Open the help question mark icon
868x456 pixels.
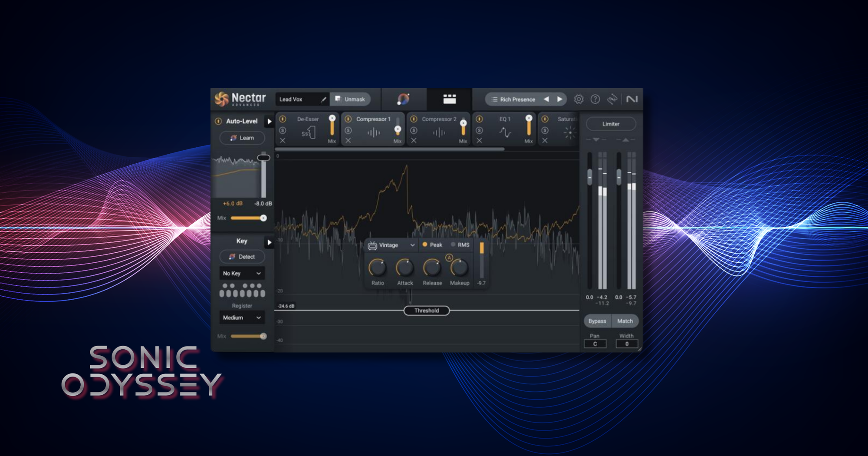click(595, 99)
